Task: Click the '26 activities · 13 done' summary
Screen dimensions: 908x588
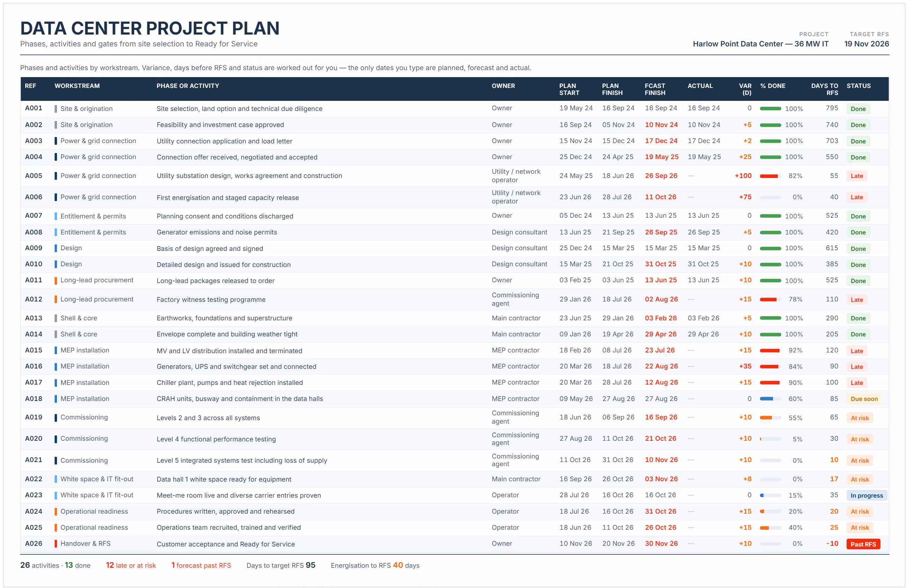Action: (x=55, y=566)
